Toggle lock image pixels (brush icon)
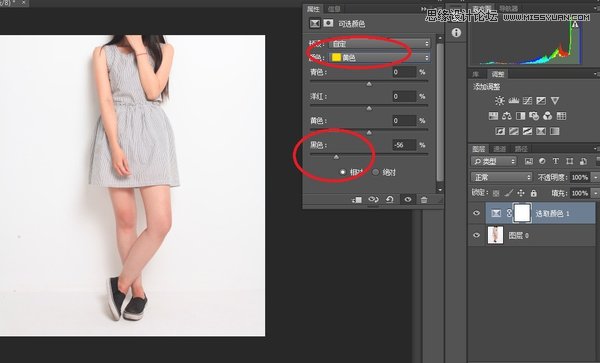The width and height of the screenshot is (600, 363). 509,193
